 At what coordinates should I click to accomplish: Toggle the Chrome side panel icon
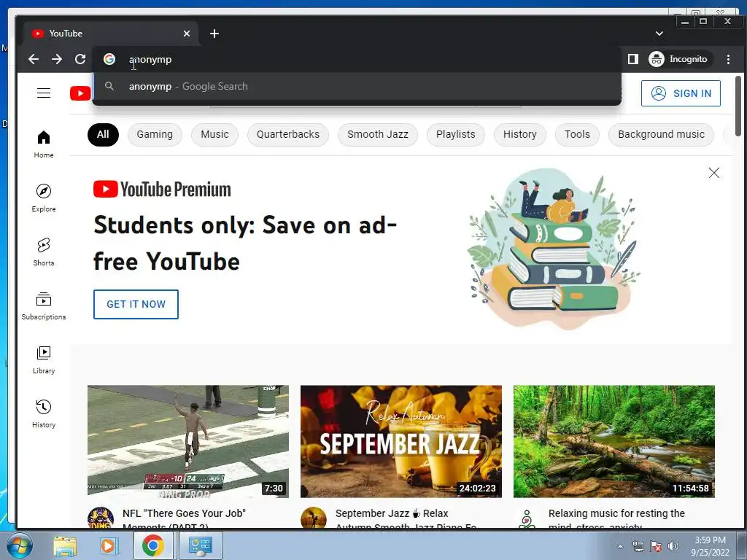click(x=632, y=59)
